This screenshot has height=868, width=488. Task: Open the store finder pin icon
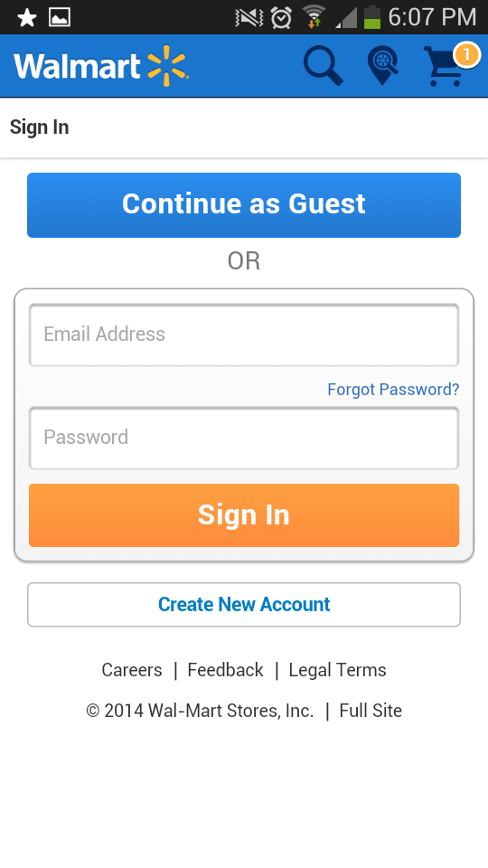[x=383, y=65]
